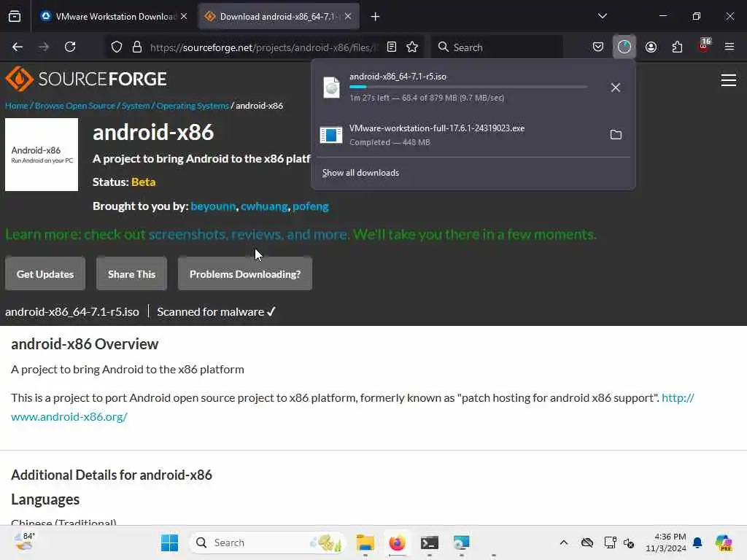Open notifications bell in system tray
Screen dimensions: 747x560
click(x=697, y=542)
